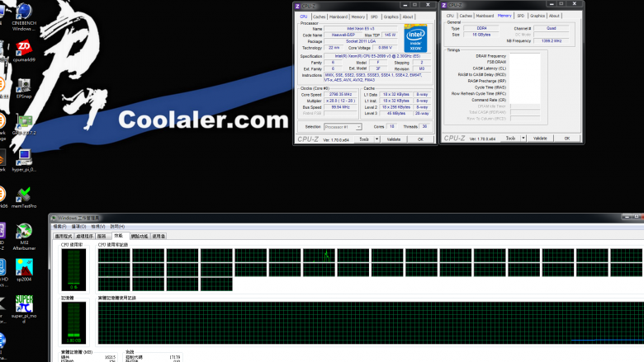This screenshot has width=644, height=362.
Task: Open About tab in right CPU-Z window
Action: click(554, 16)
